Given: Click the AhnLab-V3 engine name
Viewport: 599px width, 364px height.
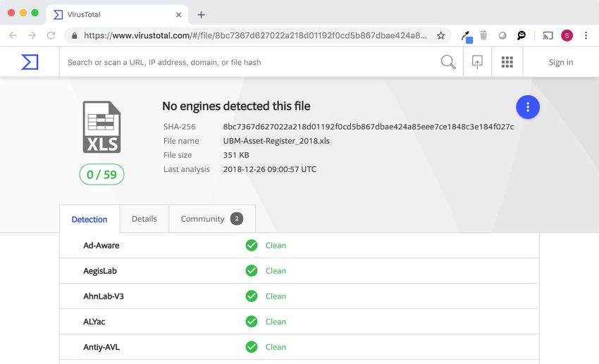Looking at the screenshot, I should point(104,296).
